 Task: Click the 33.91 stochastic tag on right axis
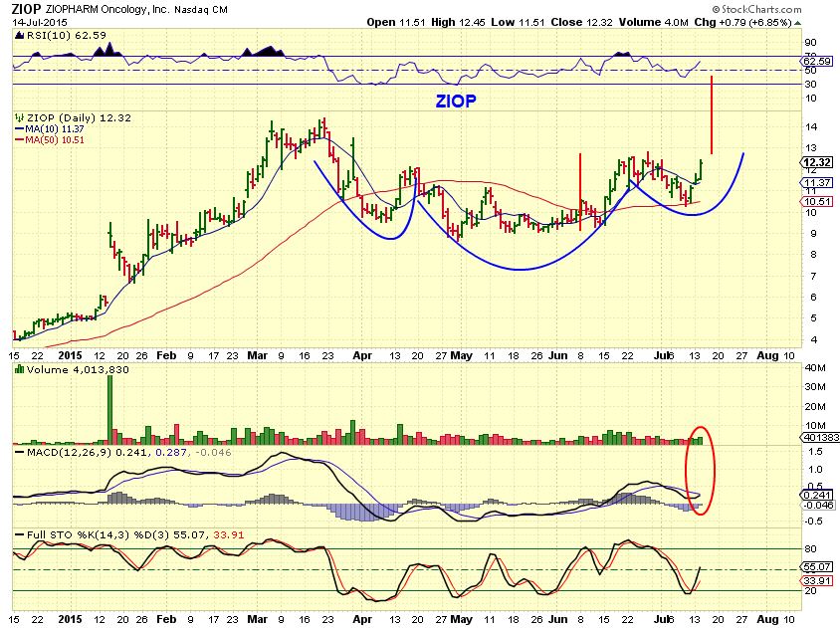817,581
